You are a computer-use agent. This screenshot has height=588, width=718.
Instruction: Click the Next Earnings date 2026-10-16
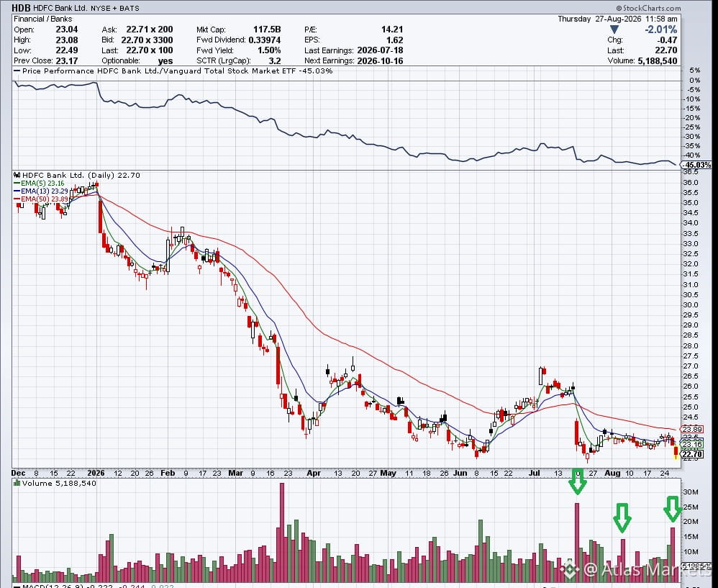point(380,61)
